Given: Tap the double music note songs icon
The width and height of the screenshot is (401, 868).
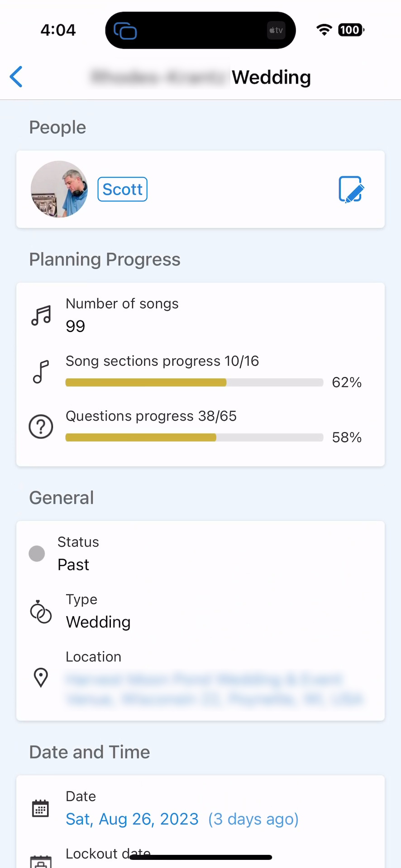Looking at the screenshot, I should click(x=41, y=316).
